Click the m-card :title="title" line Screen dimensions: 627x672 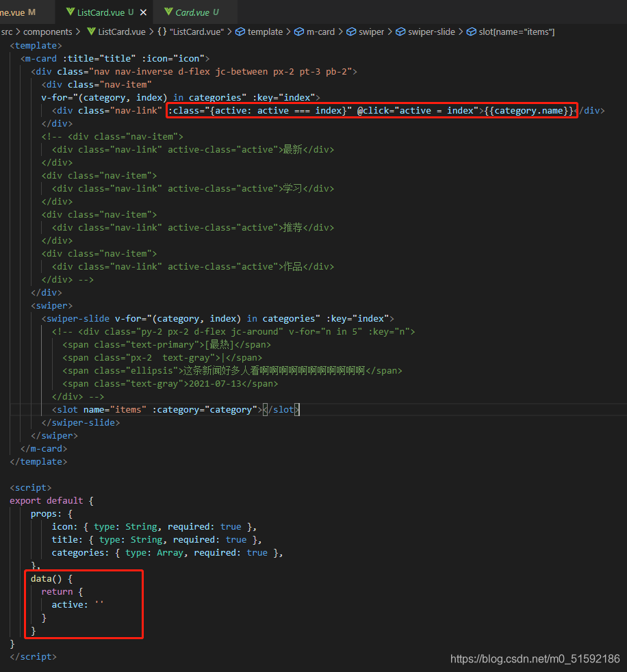(x=115, y=59)
